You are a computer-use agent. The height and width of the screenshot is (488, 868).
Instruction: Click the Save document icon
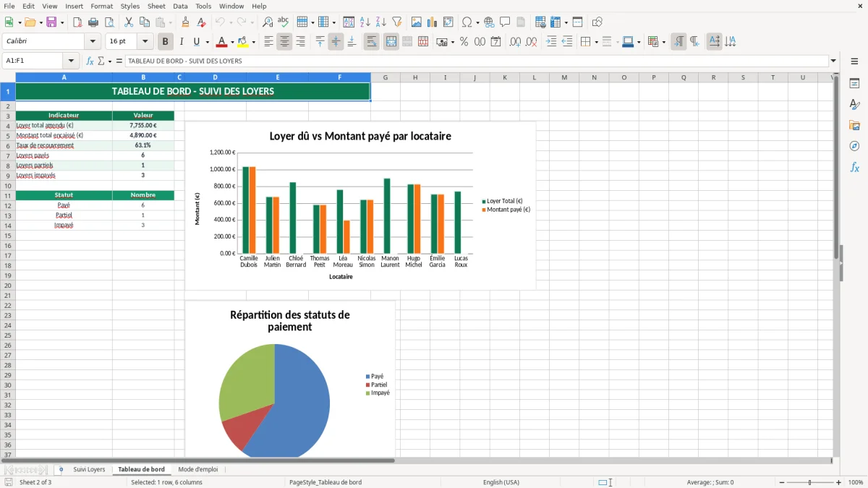51,22
